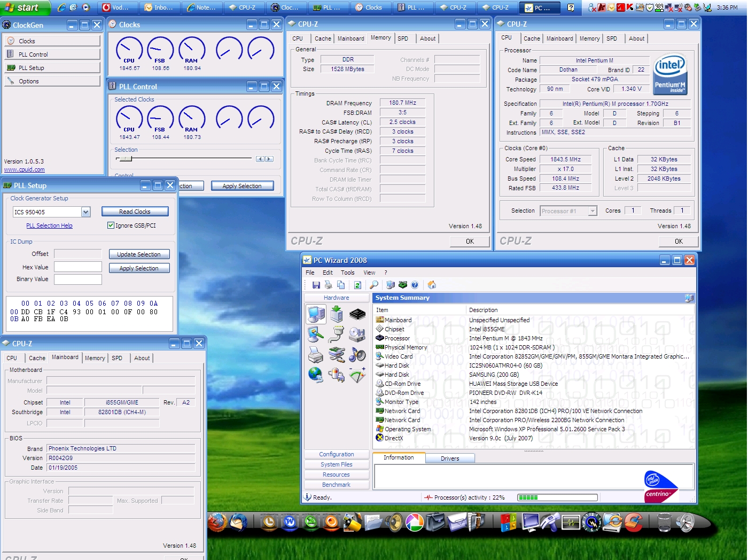Click the magnifying glass Search icon in PC Wizard
The image size is (748, 560).
coord(374,285)
